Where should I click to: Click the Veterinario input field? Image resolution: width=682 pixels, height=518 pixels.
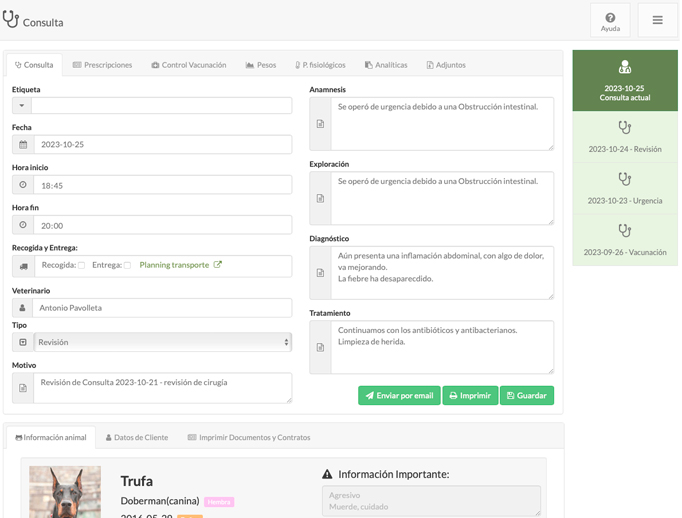pyautogui.click(x=162, y=308)
